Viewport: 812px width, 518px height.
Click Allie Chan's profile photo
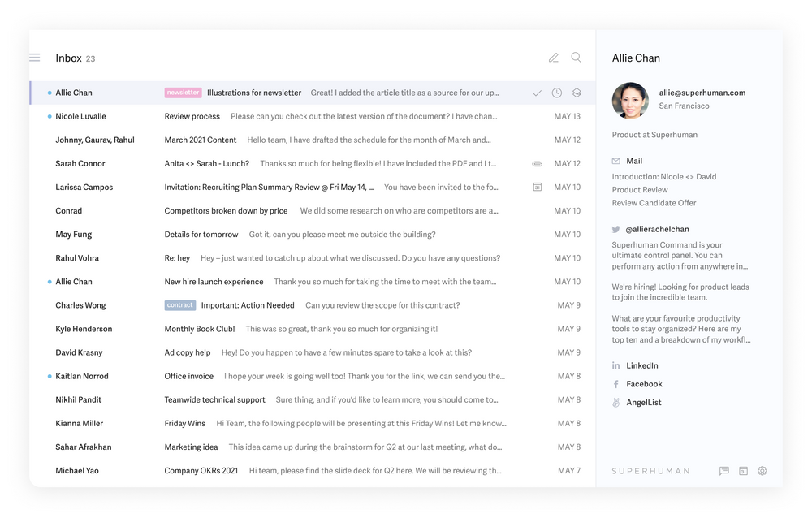pyautogui.click(x=630, y=101)
